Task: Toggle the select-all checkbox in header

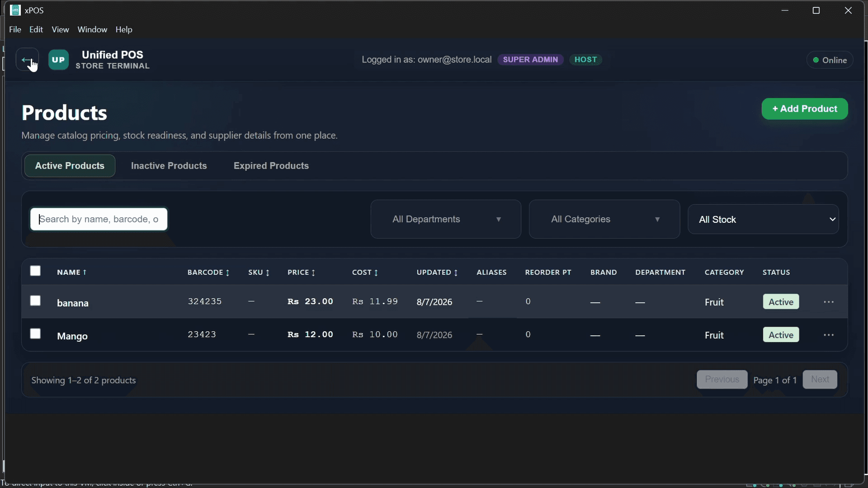Action: [x=35, y=271]
